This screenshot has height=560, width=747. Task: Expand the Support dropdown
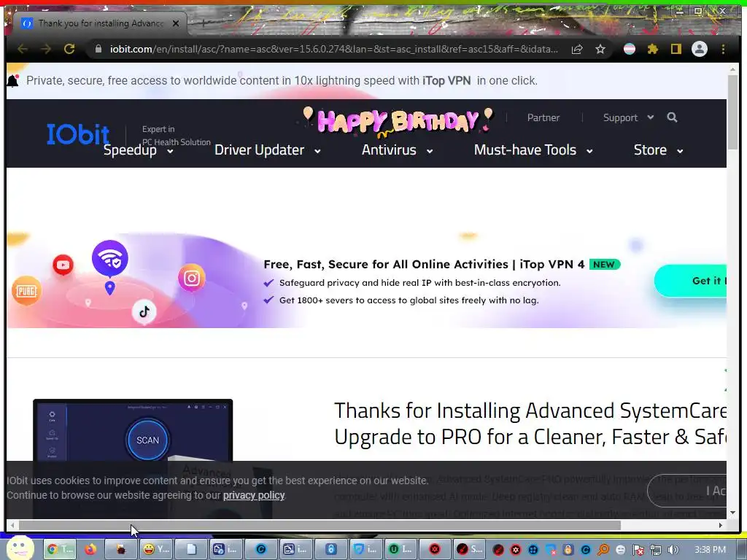(x=628, y=117)
